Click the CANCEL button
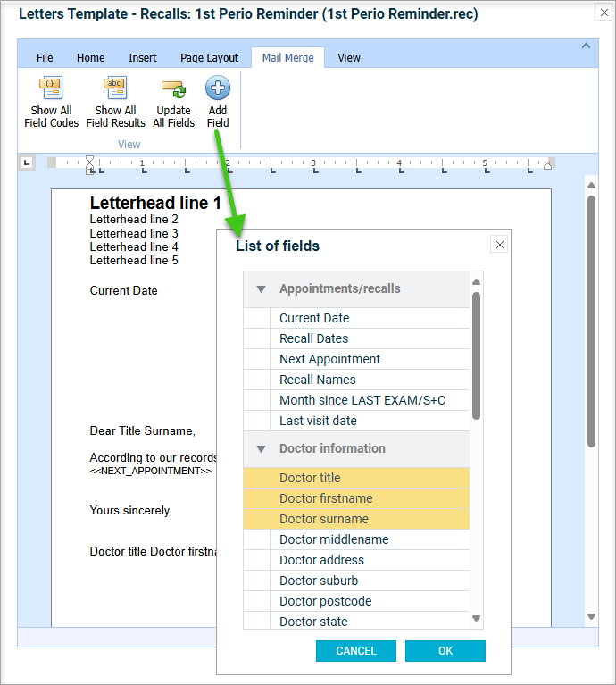 click(356, 651)
